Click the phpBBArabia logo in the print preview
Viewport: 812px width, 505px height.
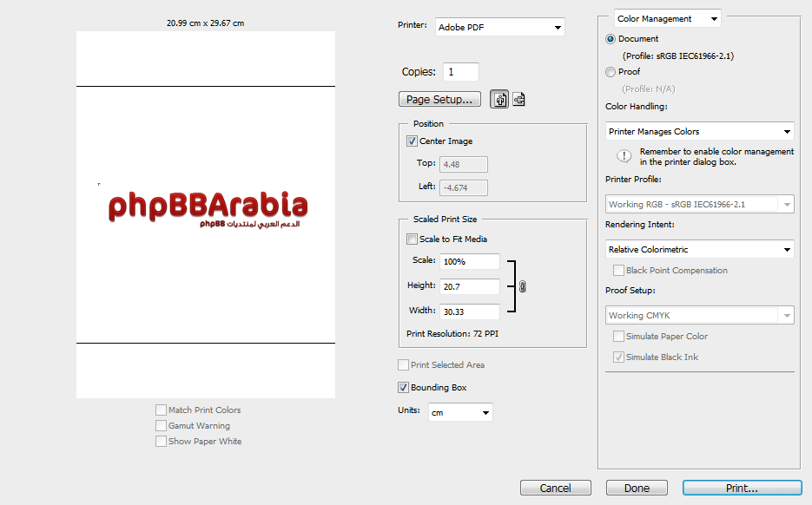pos(208,209)
